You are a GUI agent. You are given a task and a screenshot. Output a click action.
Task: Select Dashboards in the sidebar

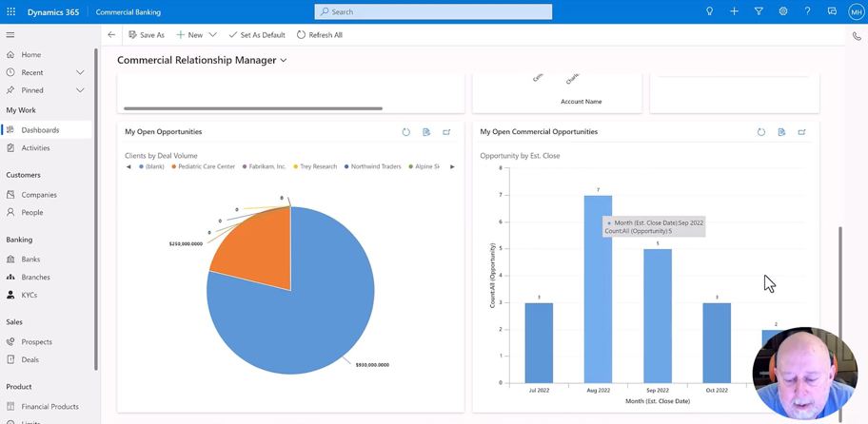(47, 130)
